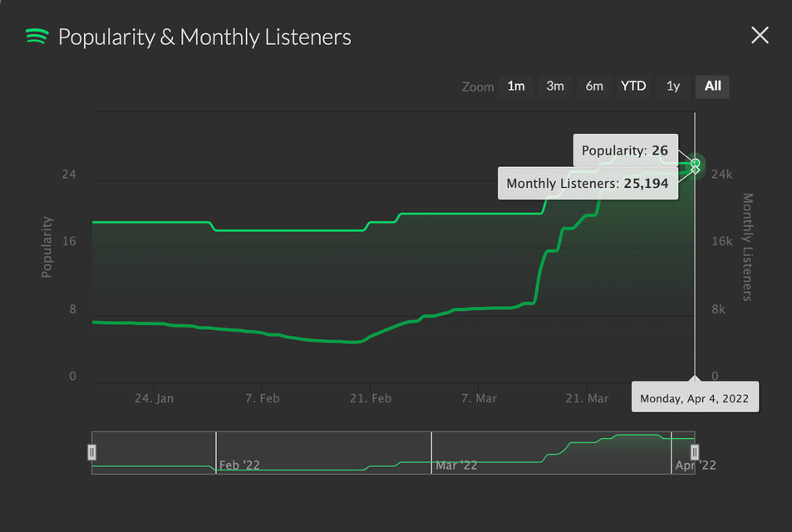Click the left navigator range handle
Image resolution: width=792 pixels, height=532 pixels.
(92, 452)
